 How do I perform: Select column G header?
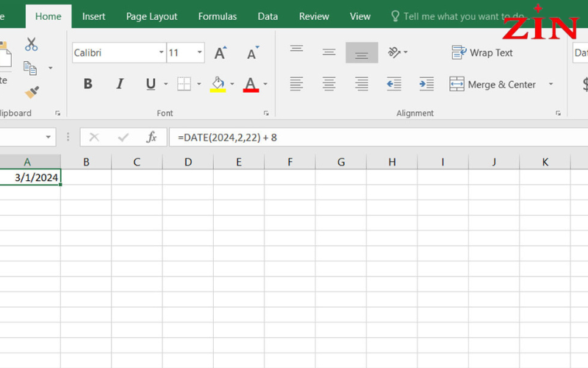point(341,162)
